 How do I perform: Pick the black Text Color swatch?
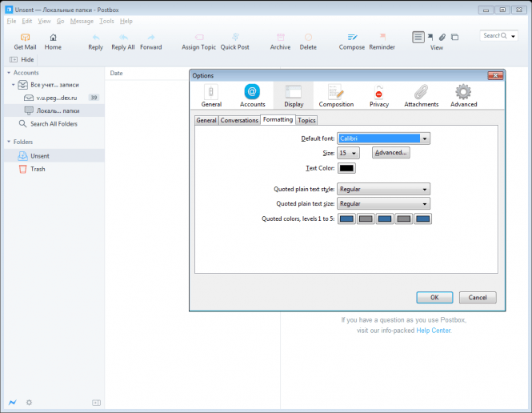tap(346, 168)
